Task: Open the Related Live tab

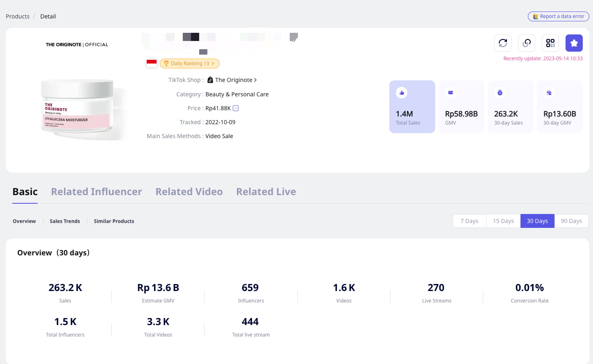Action: 266,192
